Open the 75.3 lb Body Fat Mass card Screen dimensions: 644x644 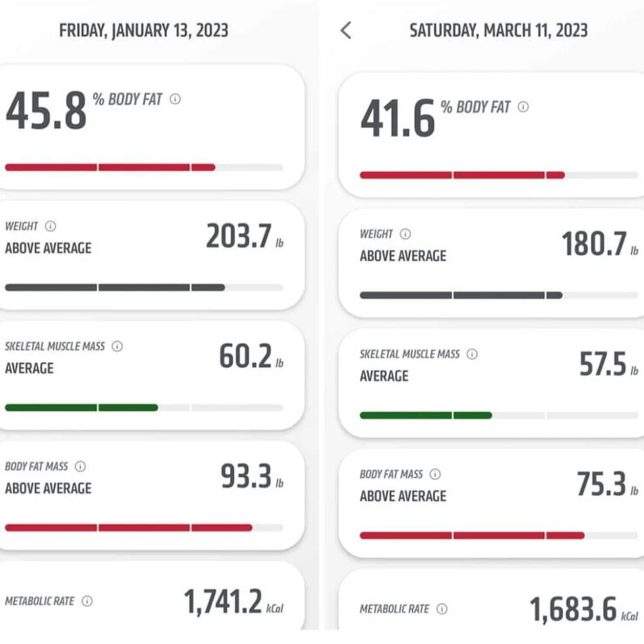491,503
